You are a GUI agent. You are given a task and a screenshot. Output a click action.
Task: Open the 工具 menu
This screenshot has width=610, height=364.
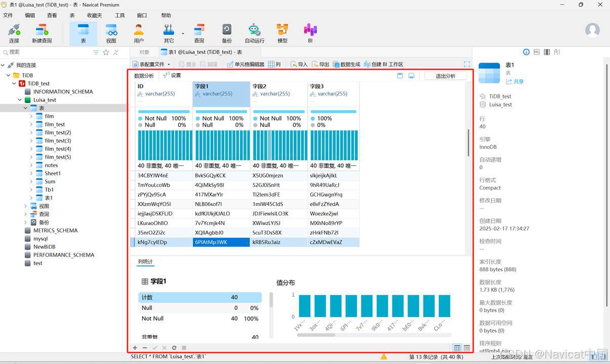click(119, 16)
